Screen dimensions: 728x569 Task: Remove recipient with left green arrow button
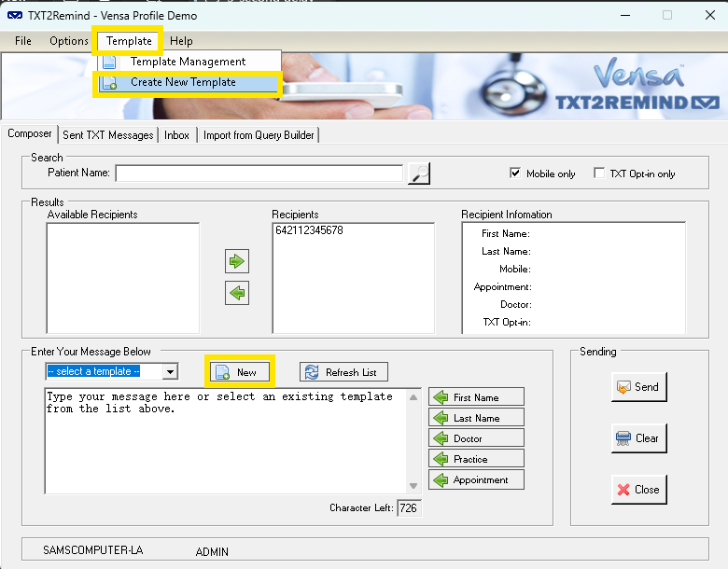(x=237, y=293)
